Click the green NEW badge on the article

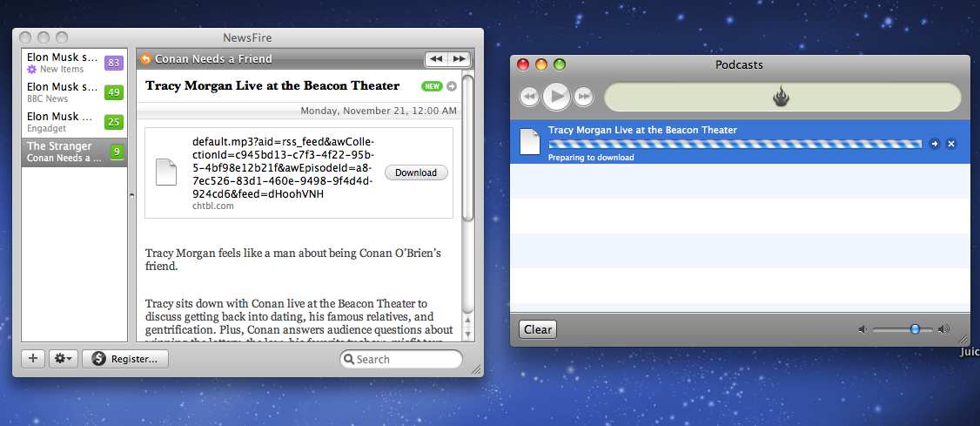click(x=431, y=86)
